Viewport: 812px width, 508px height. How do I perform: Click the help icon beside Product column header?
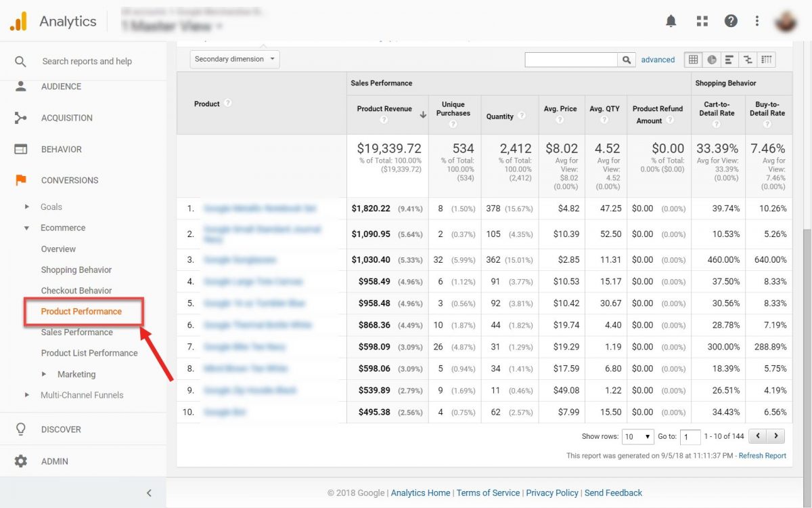coord(228,104)
